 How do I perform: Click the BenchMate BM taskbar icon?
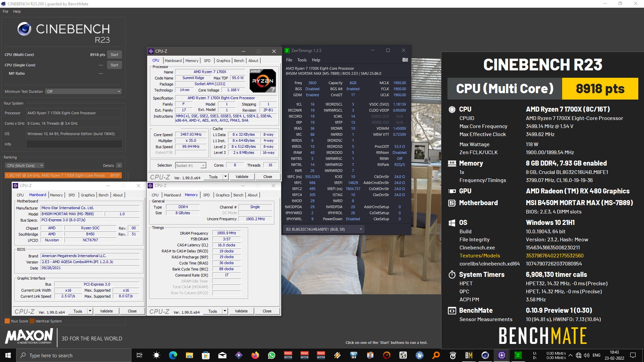point(469,355)
